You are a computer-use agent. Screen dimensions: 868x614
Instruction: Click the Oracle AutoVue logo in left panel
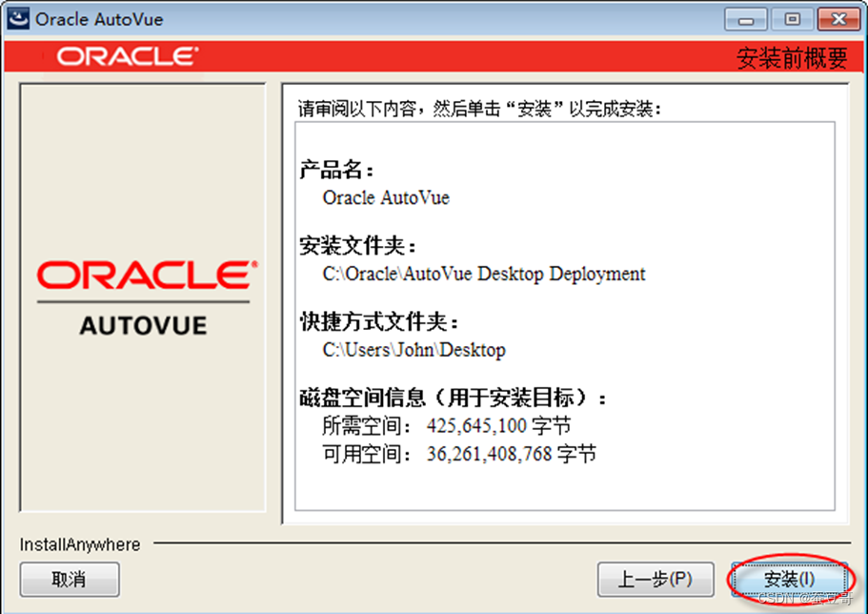(146, 298)
